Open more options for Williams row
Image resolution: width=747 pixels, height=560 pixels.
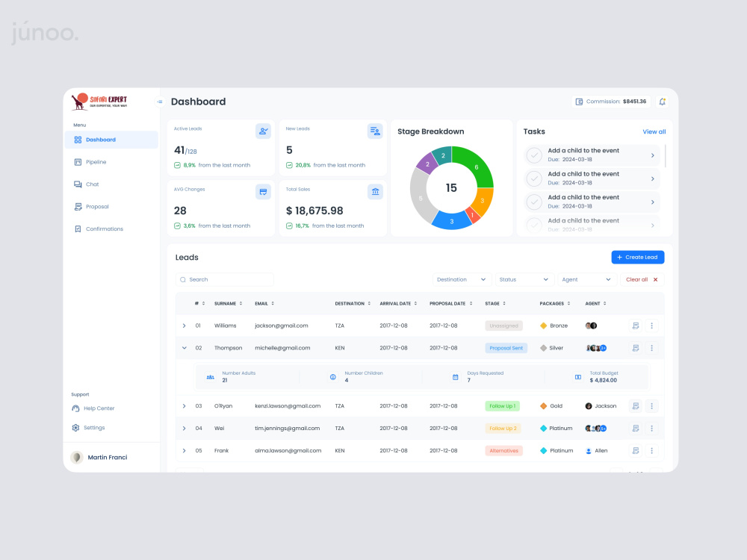coord(651,326)
